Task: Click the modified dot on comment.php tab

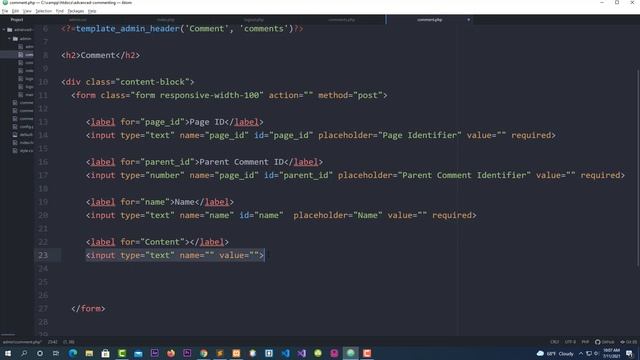Action: pos(468,20)
